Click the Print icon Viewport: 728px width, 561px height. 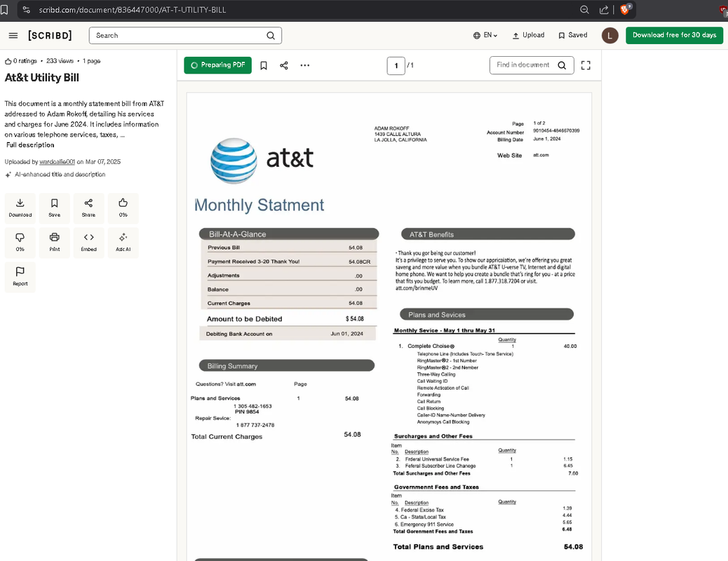pyautogui.click(x=54, y=242)
